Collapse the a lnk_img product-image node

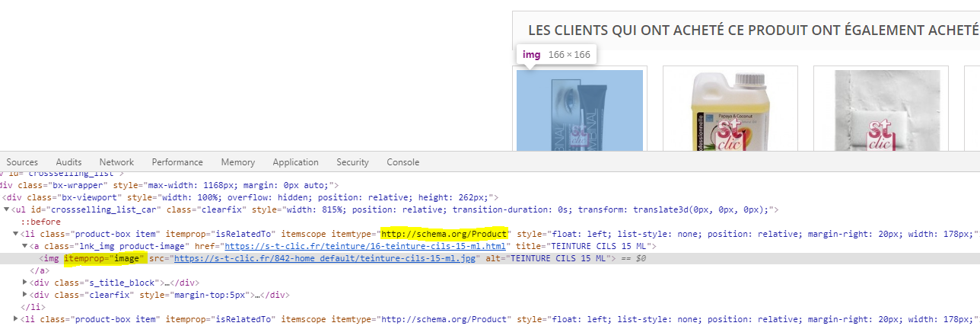pos(25,246)
